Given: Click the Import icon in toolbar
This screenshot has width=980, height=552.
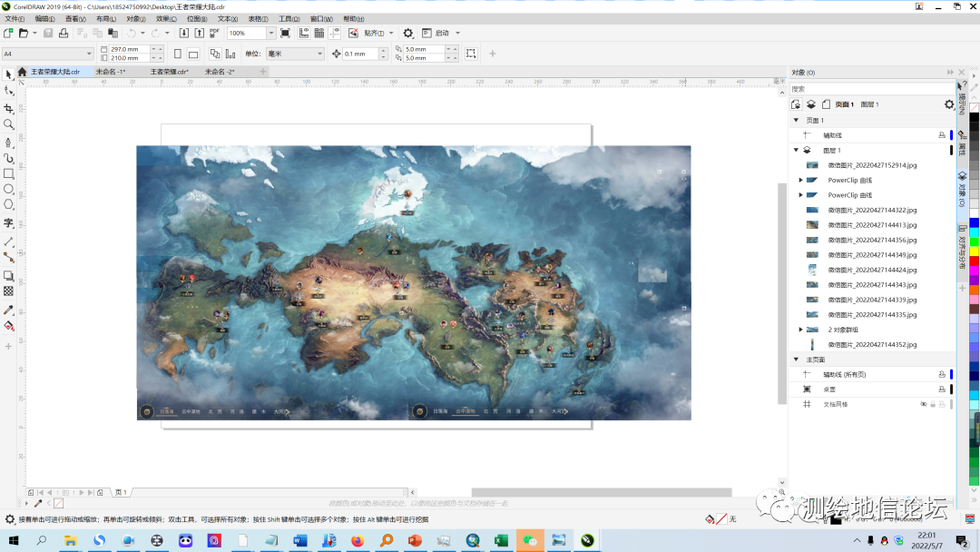Looking at the screenshot, I should pos(183,33).
